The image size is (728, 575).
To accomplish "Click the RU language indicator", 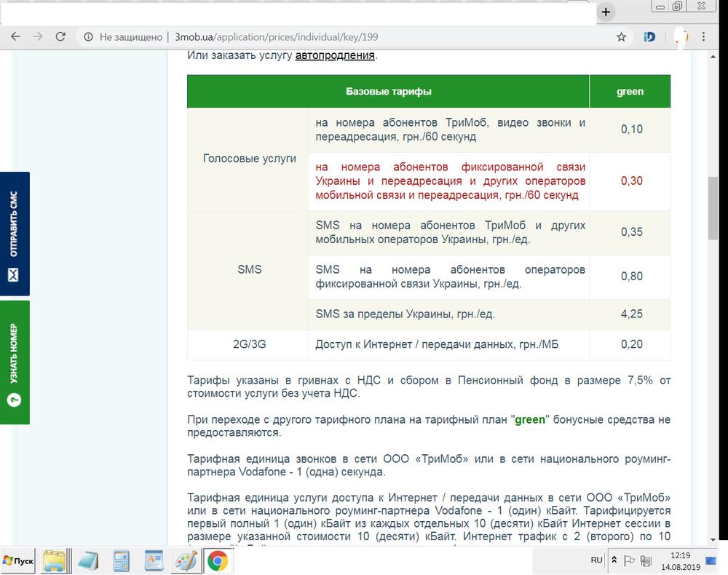I will [x=596, y=560].
